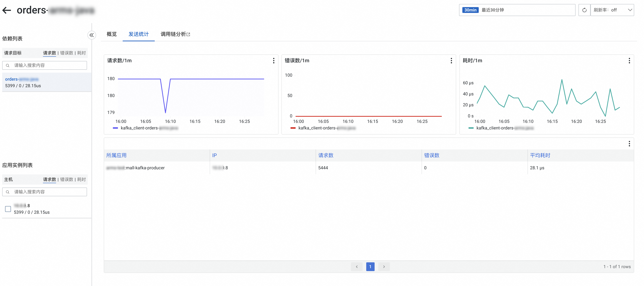This screenshot has height=286, width=644.
Task: Collapse the left sidebar with double-chevron
Action: pos(92,35)
